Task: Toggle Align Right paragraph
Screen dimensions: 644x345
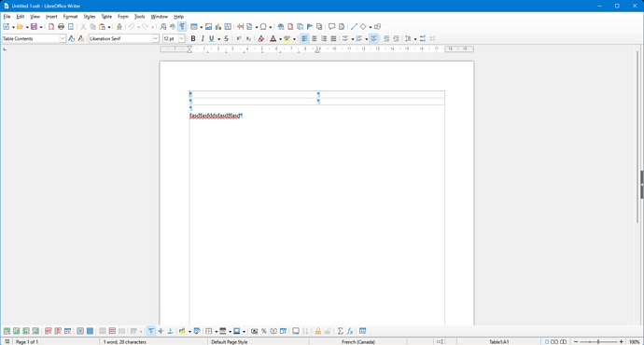Action: (x=324, y=38)
